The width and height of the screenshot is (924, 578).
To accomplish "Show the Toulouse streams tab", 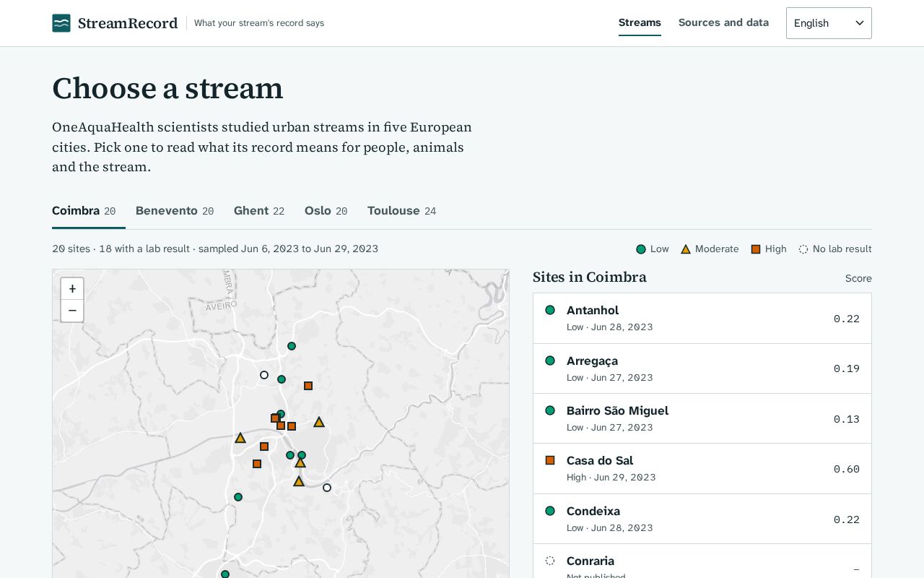I will [x=402, y=211].
